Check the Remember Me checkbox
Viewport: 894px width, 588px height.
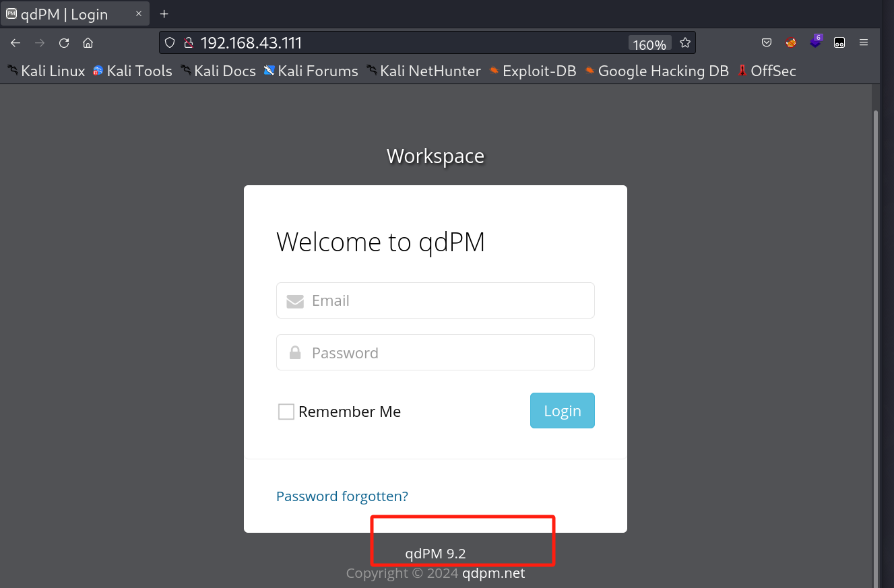(286, 412)
